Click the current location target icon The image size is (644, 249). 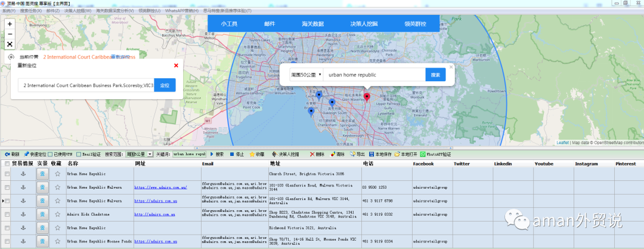(11, 57)
